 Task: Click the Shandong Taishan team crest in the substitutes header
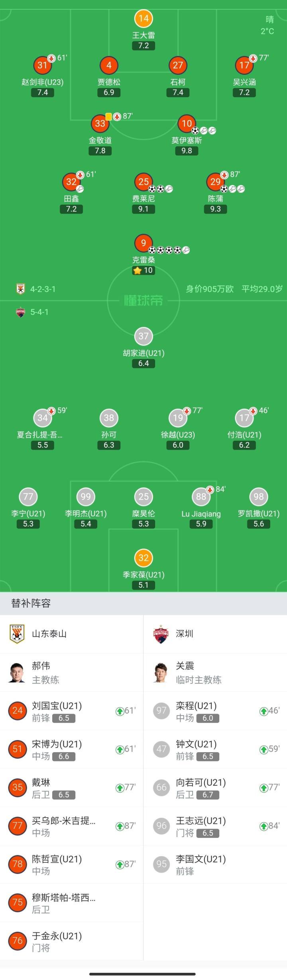(x=17, y=634)
